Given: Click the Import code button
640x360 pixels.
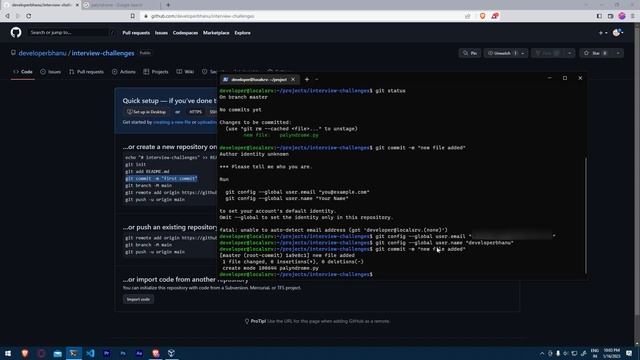Looking at the screenshot, I should [138, 299].
